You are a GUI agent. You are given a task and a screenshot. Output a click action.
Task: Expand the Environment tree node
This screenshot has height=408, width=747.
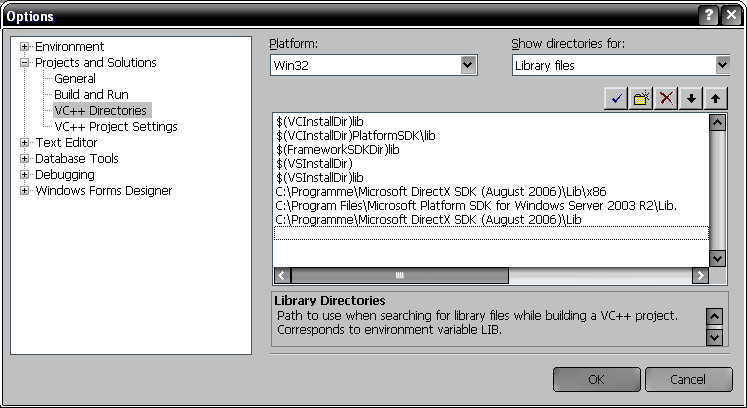25,47
